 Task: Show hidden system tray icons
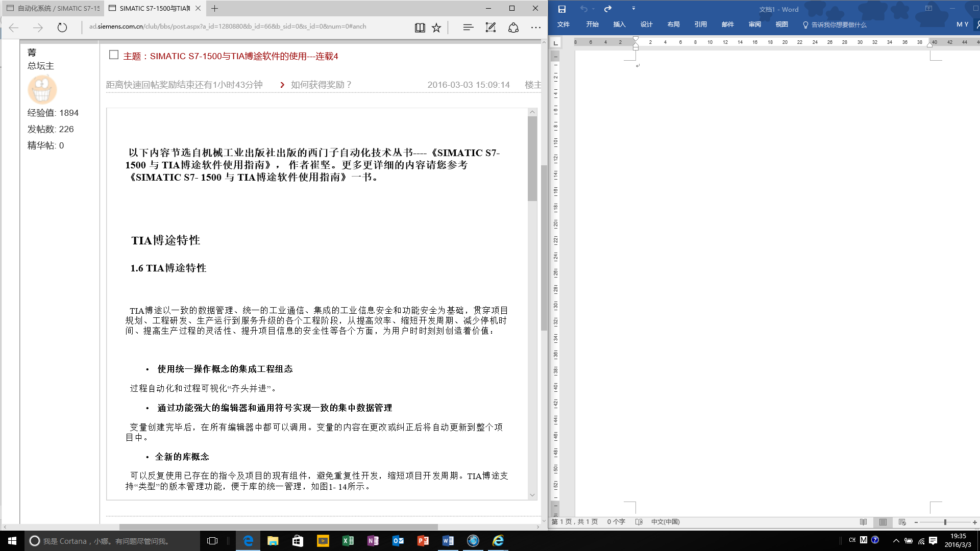pos(896,541)
